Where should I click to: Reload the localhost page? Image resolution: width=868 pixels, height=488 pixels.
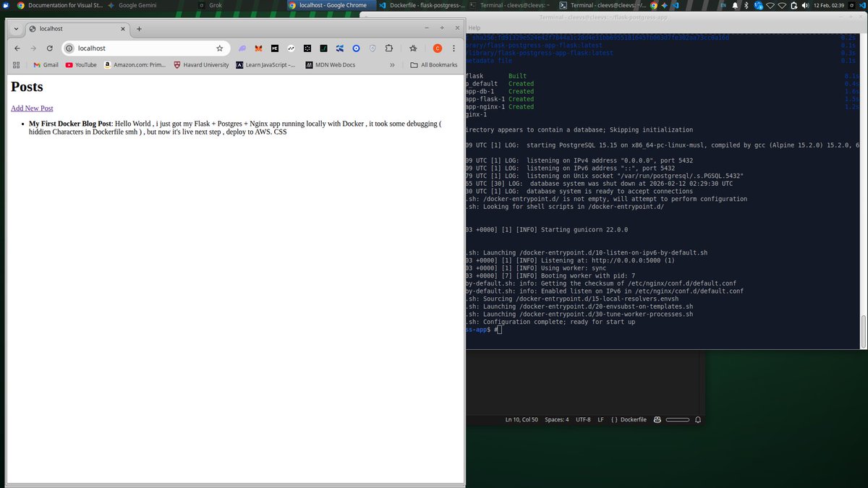(x=49, y=48)
